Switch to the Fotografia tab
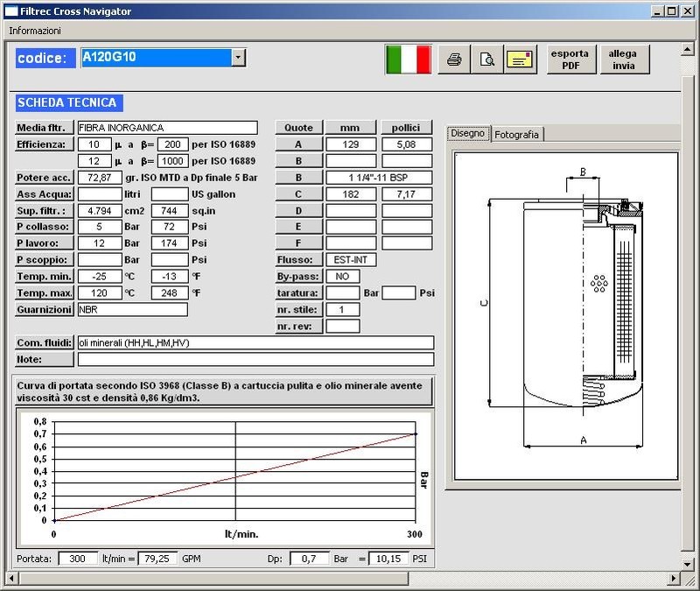This screenshot has width=700, height=591. coord(517,134)
